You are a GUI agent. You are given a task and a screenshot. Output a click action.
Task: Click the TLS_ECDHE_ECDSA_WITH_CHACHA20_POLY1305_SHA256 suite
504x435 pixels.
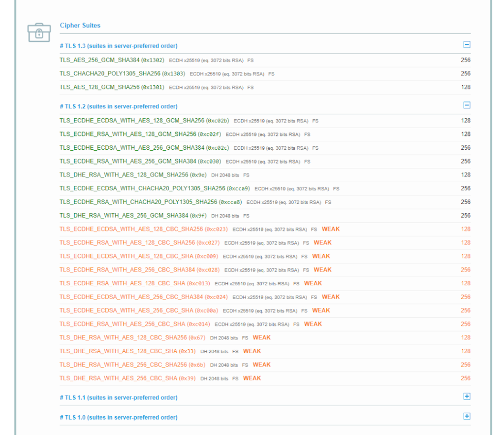coord(155,189)
